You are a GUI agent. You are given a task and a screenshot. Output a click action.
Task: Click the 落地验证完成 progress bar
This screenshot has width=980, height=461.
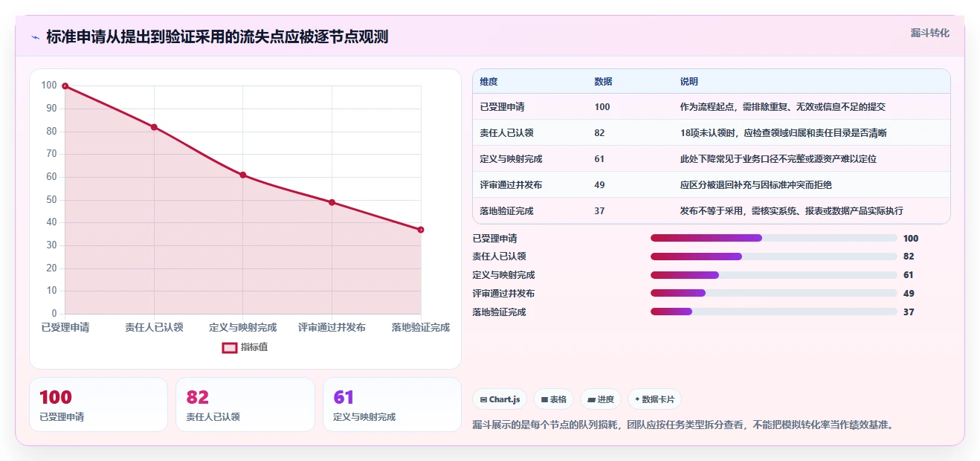tap(773, 312)
